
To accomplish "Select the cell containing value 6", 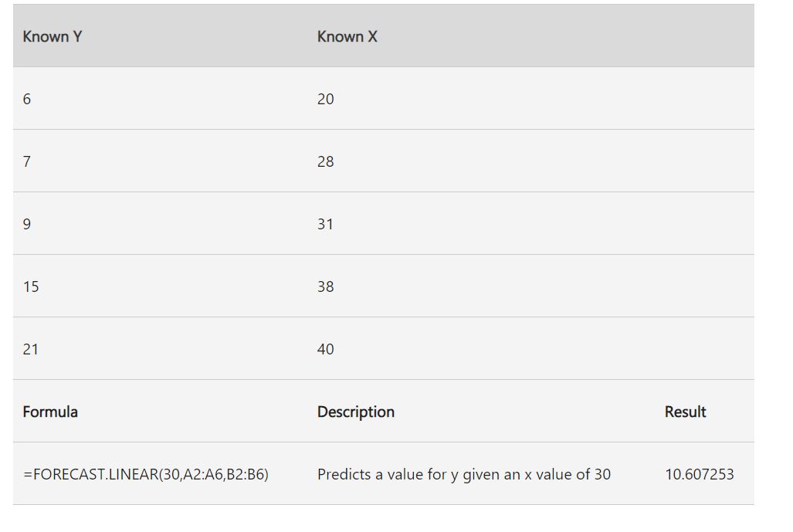I will pyautogui.click(x=27, y=99).
